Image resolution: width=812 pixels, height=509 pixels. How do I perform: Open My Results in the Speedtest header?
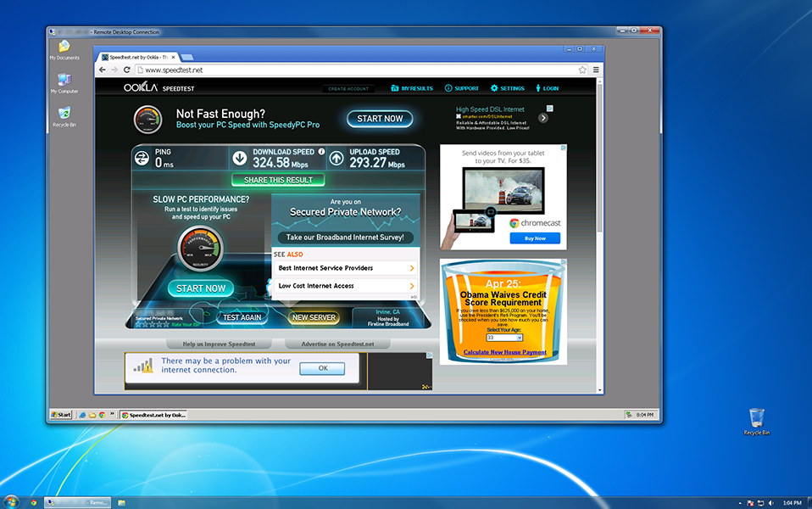tap(412, 88)
